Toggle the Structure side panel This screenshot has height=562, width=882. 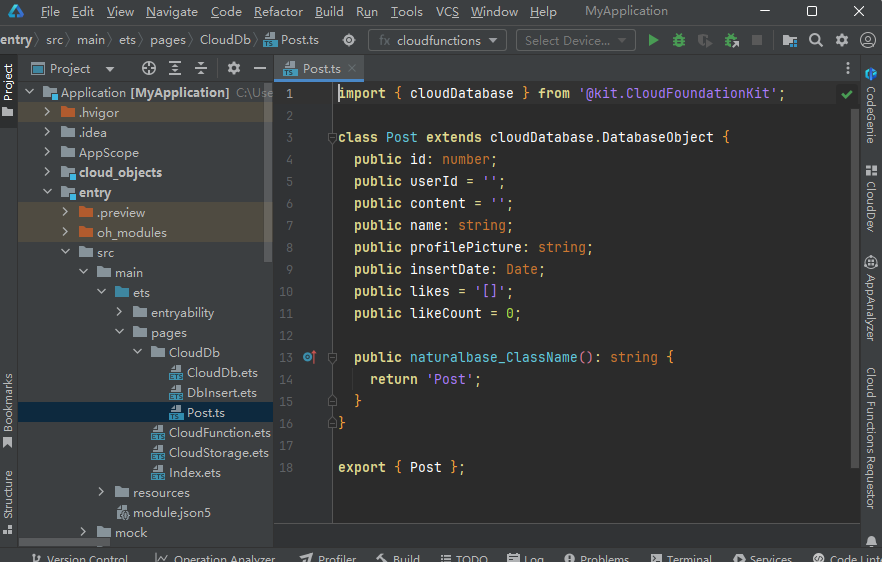pyautogui.click(x=8, y=493)
